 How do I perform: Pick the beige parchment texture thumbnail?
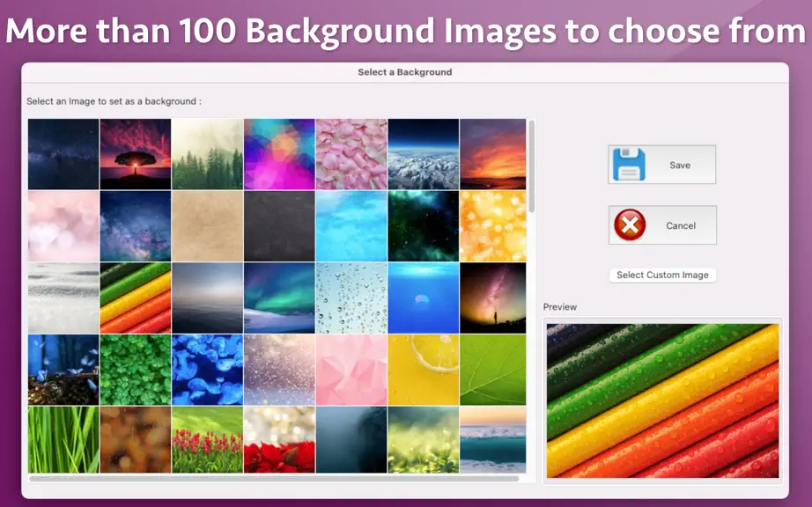(207, 226)
